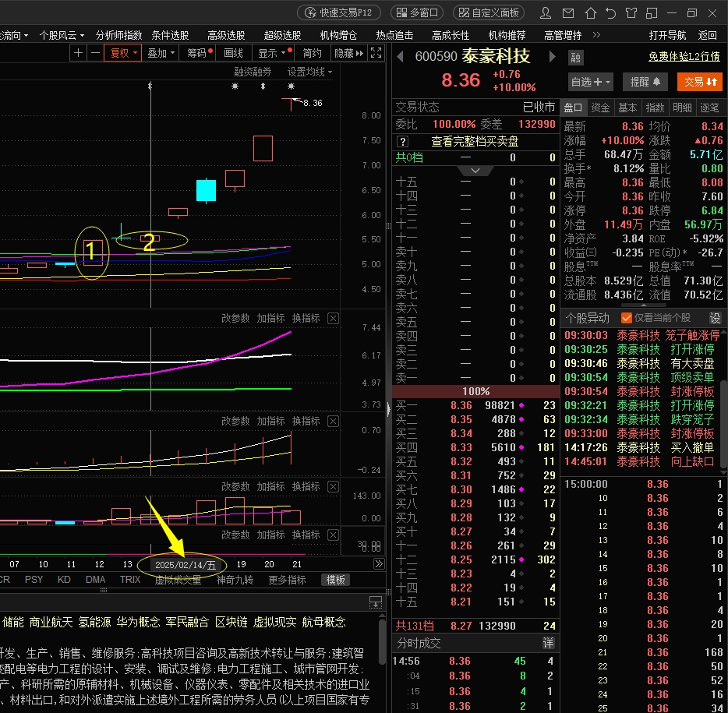
Task: Select the 画线 drawing tool
Action: [233, 53]
